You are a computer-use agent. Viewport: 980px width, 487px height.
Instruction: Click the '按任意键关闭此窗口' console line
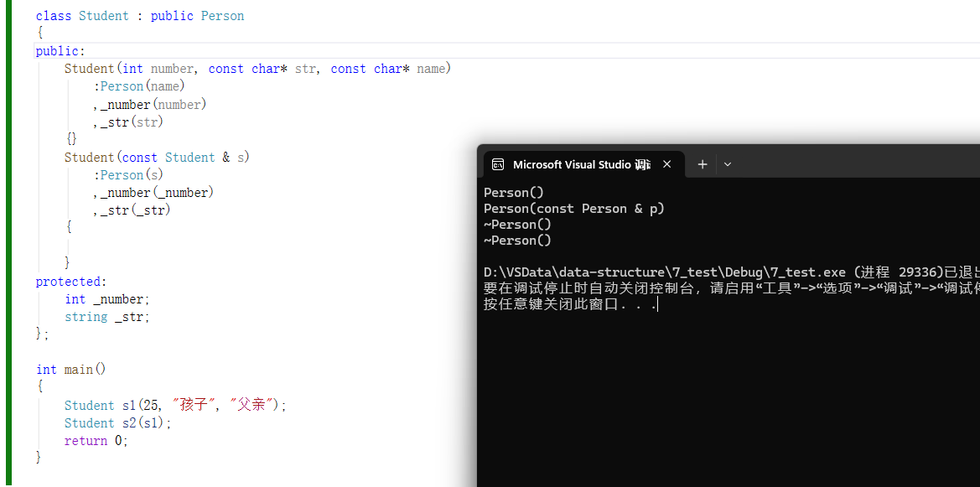(571, 304)
